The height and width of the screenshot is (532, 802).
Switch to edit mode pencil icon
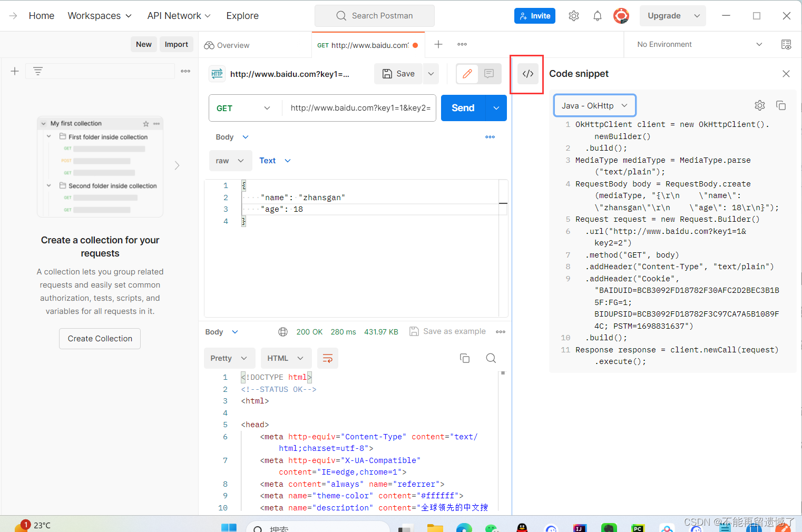point(467,74)
